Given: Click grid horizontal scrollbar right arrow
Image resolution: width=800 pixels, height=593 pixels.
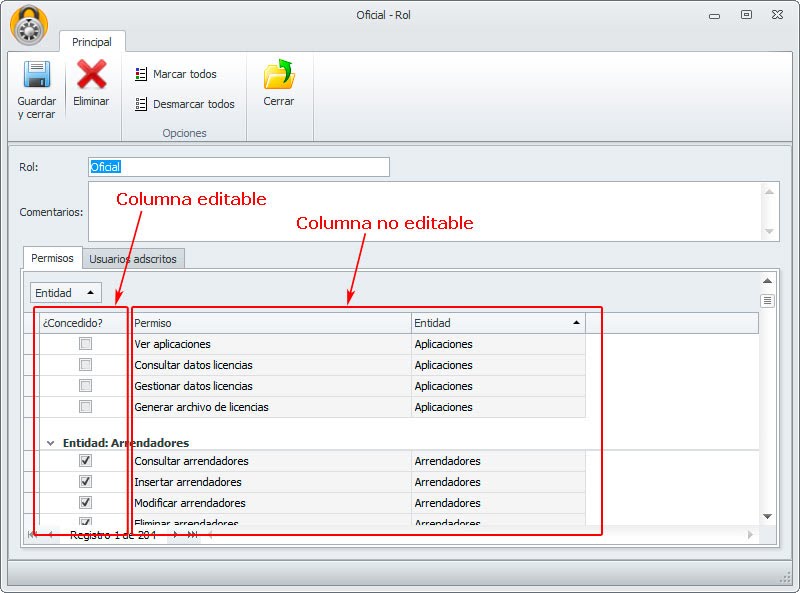Looking at the screenshot, I should [750, 534].
